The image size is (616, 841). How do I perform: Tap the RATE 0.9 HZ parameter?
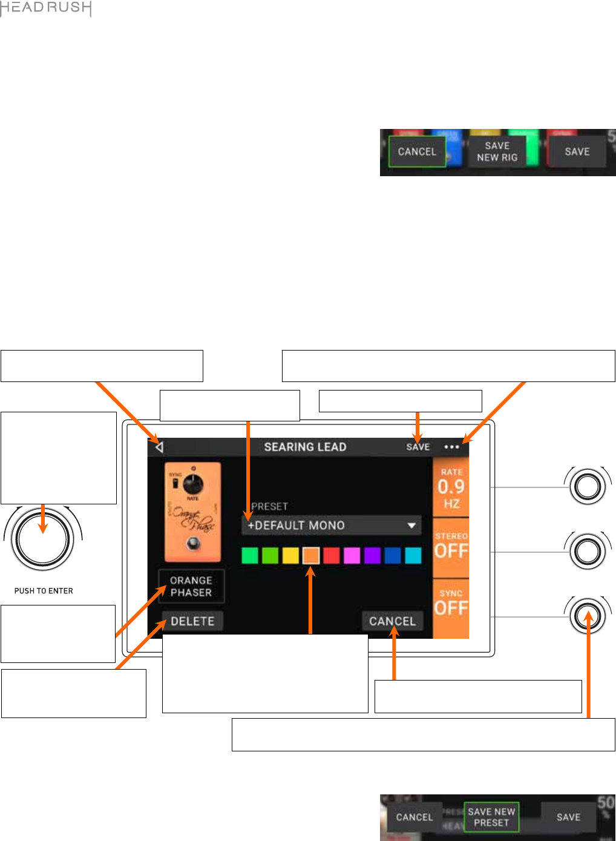pyautogui.click(x=451, y=487)
